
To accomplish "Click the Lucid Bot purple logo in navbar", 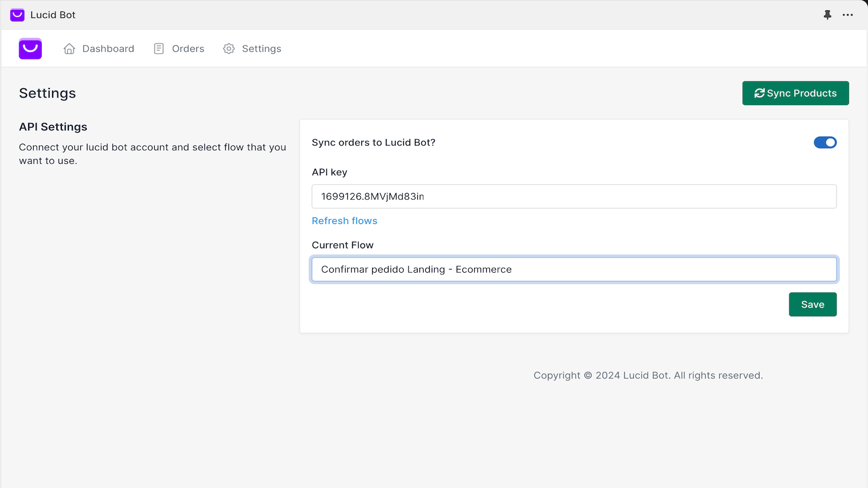I will click(x=30, y=49).
